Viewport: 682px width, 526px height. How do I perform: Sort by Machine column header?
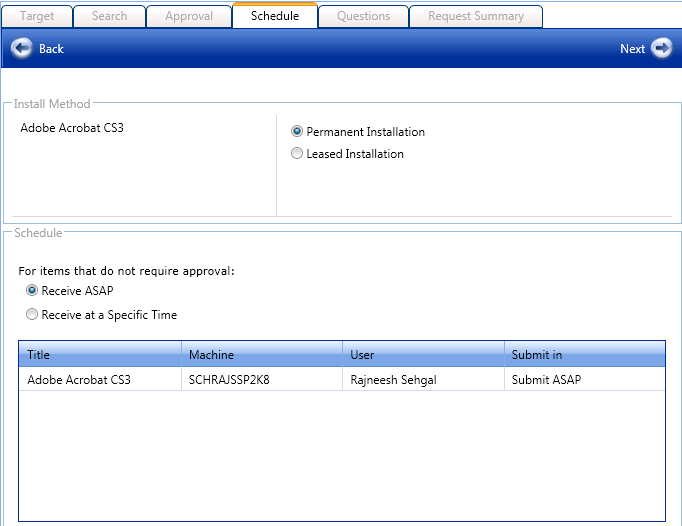coord(262,354)
